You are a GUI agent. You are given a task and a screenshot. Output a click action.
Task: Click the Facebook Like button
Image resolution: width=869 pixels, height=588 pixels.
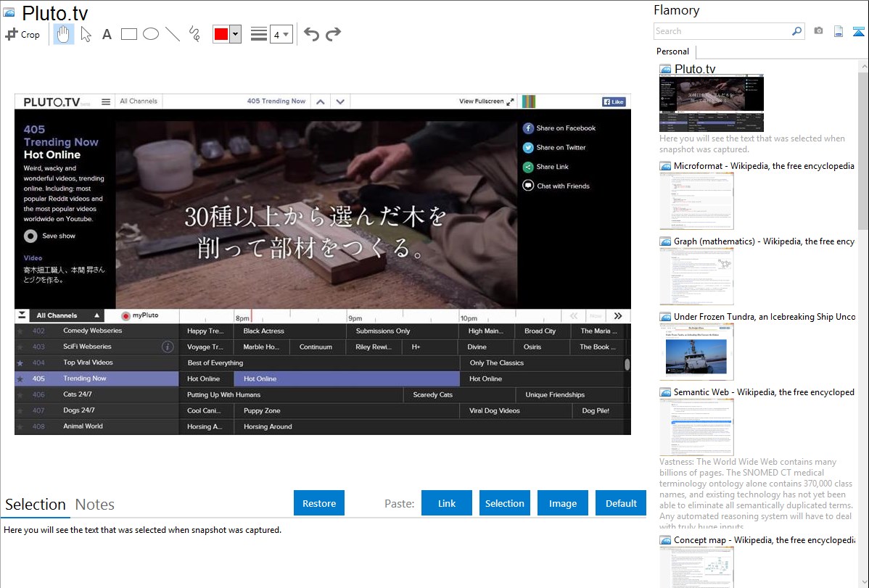[614, 102]
